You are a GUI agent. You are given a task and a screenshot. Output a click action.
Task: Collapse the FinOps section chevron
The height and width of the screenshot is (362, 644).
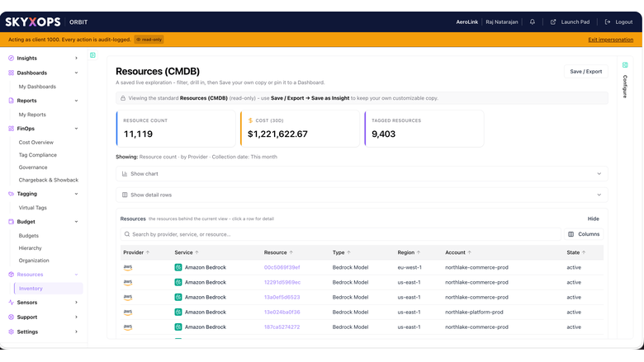(77, 129)
